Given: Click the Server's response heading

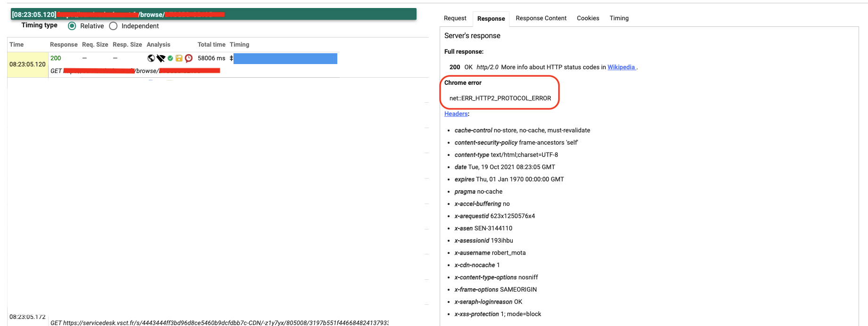Looking at the screenshot, I should tap(472, 36).
